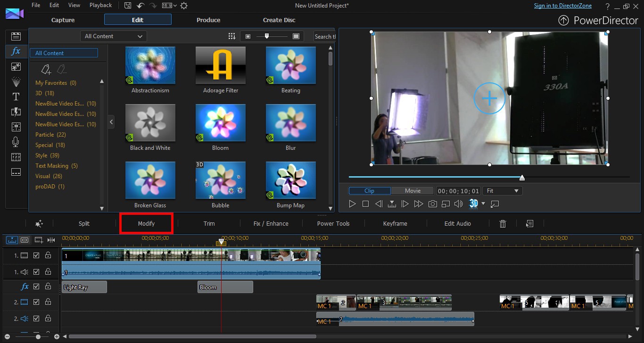The image size is (644, 343).
Task: Open the Chapter Room 123 icon
Action: [x=16, y=157]
